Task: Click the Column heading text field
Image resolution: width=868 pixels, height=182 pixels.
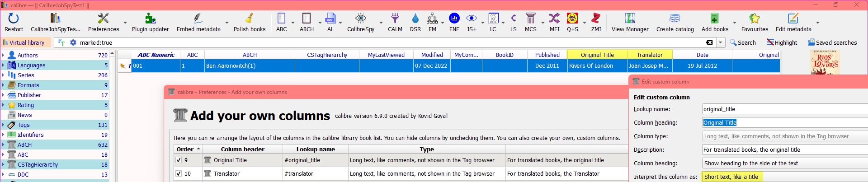Action: click(x=785, y=123)
